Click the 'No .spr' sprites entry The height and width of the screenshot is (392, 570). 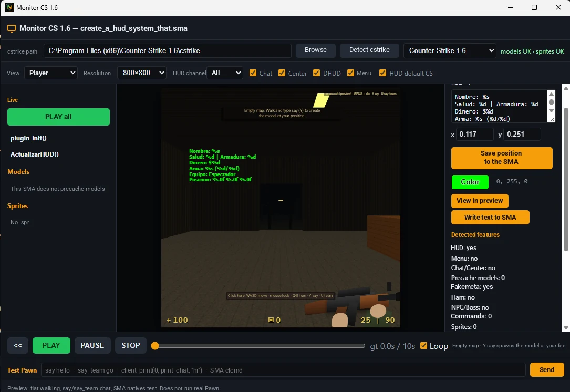(20, 222)
